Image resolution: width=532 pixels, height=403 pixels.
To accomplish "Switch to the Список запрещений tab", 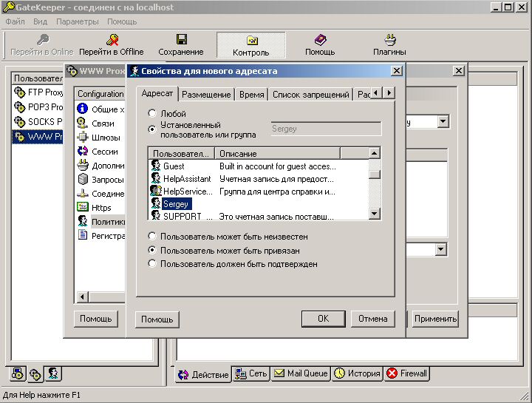I will click(x=311, y=95).
